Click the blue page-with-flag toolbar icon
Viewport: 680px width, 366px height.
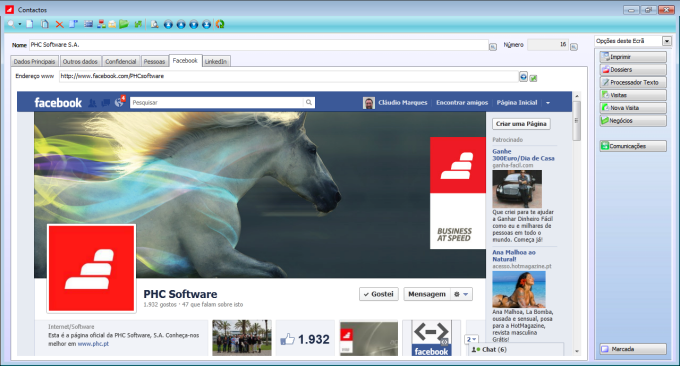coord(73,24)
